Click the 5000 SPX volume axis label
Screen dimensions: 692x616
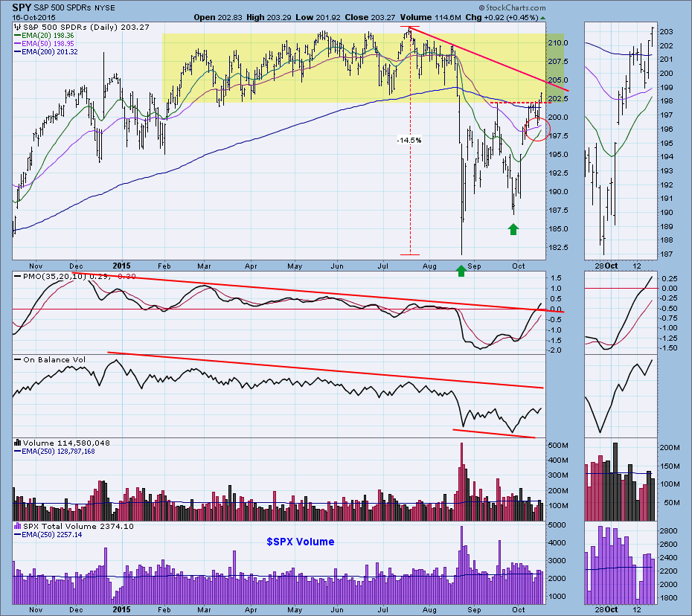tap(557, 525)
